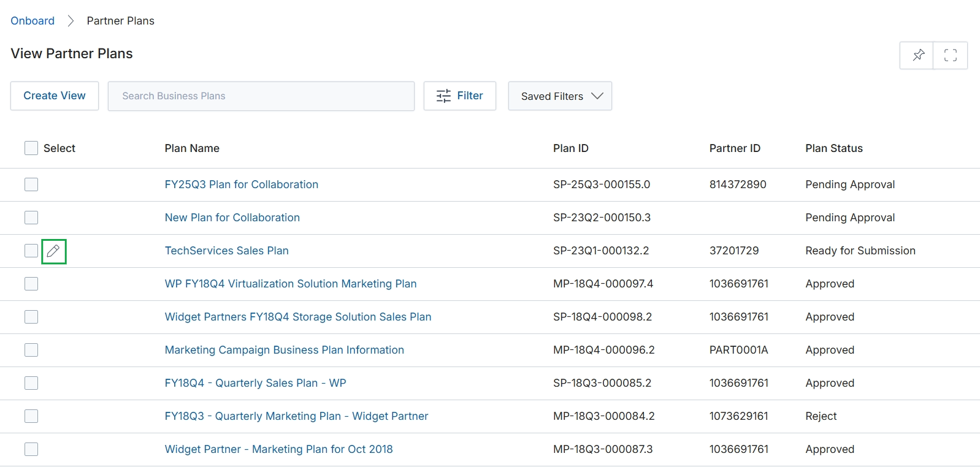Click plan ID SP-18Q4-000098.2
This screenshot has width=980, height=467.
tap(603, 317)
